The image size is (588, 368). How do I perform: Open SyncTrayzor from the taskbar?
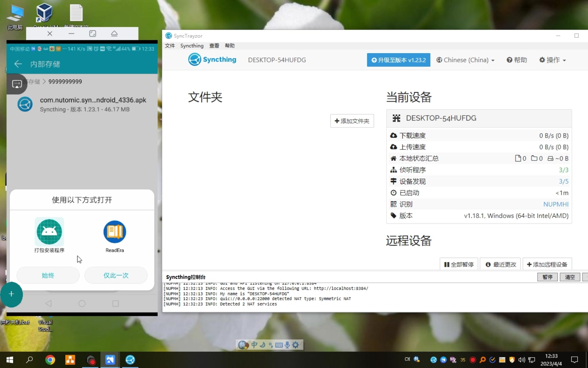pyautogui.click(x=130, y=360)
